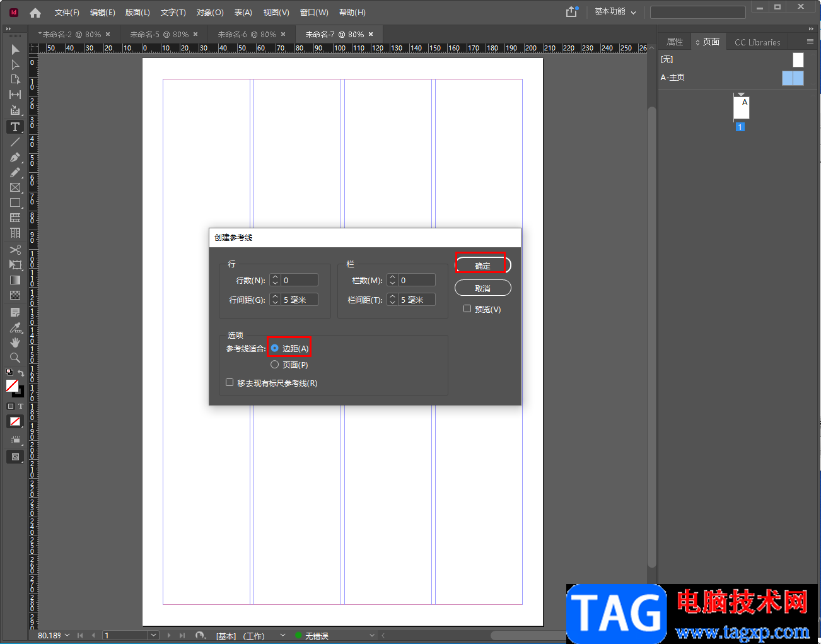The image size is (821, 644).
Task: Go to Home screen icon
Action: click(x=35, y=13)
